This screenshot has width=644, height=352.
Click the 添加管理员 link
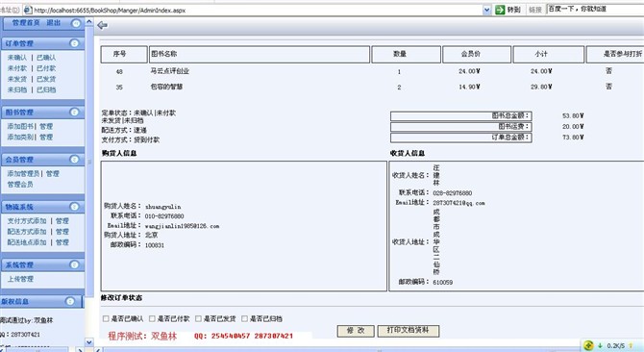click(23, 174)
